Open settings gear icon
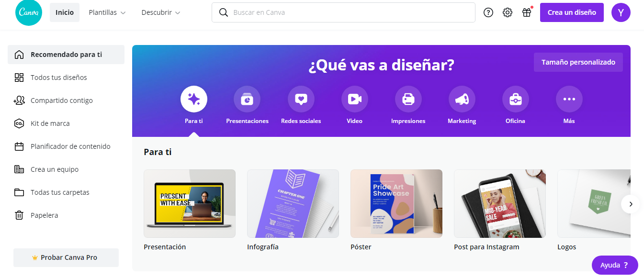 (508, 12)
